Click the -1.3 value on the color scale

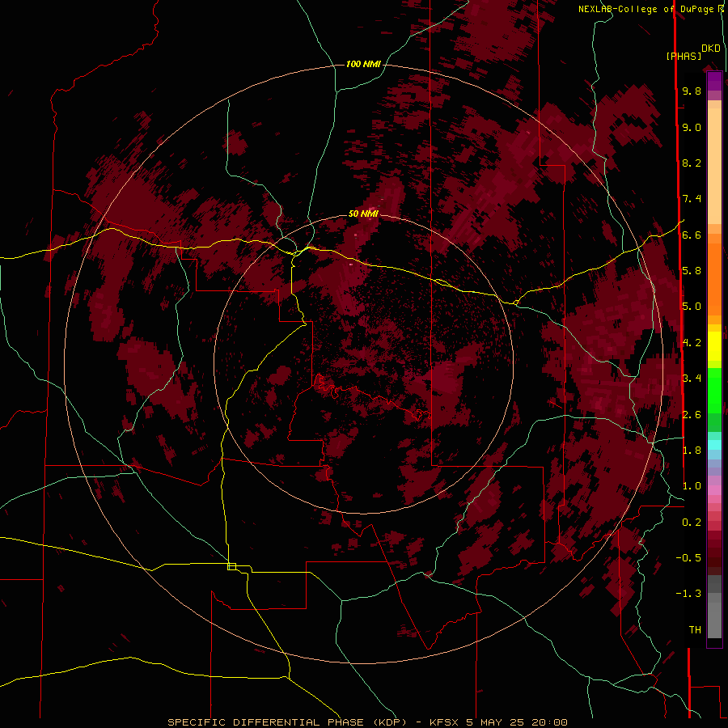[x=688, y=594]
